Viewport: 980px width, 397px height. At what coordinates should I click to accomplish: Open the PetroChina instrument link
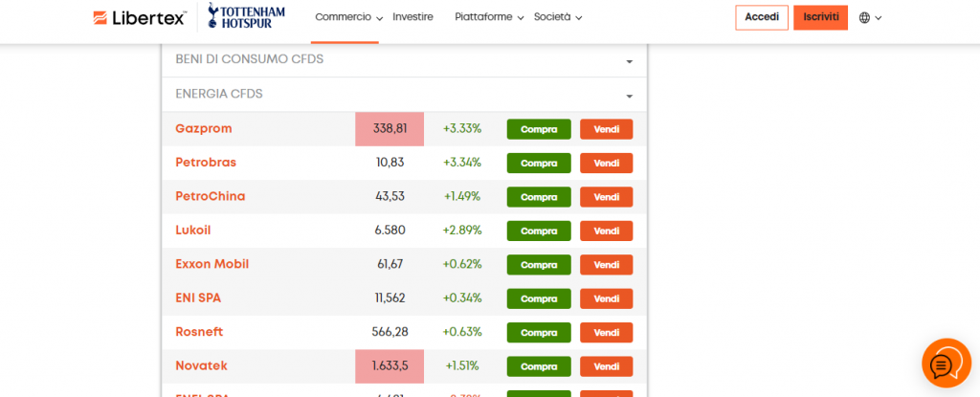coord(211,196)
